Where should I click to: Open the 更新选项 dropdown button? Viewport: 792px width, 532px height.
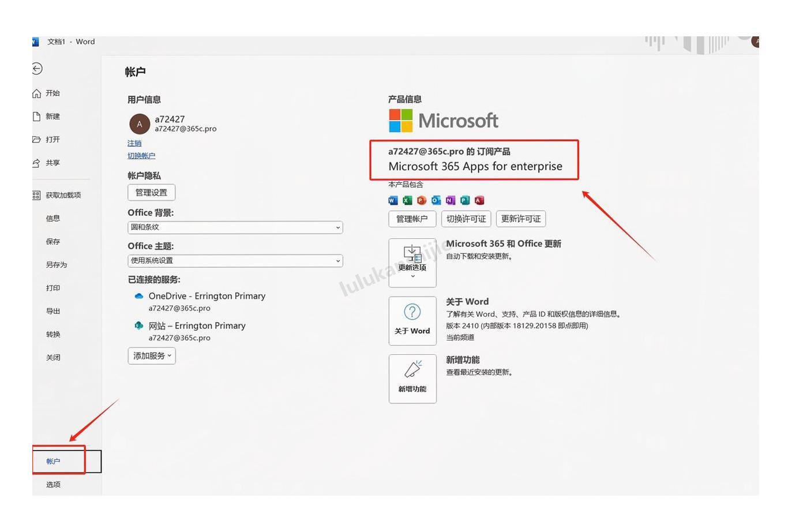point(412,263)
